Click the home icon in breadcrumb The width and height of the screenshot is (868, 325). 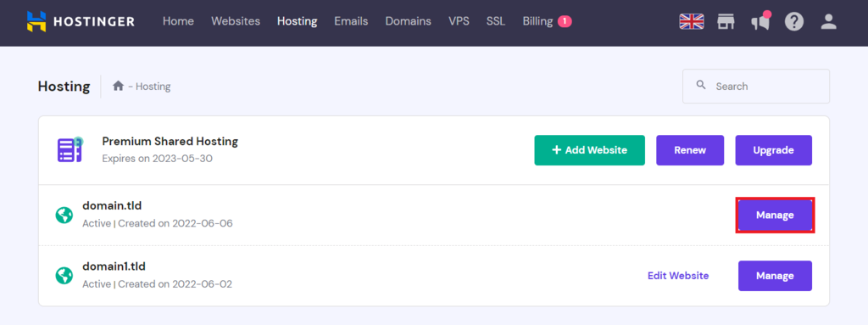click(118, 86)
